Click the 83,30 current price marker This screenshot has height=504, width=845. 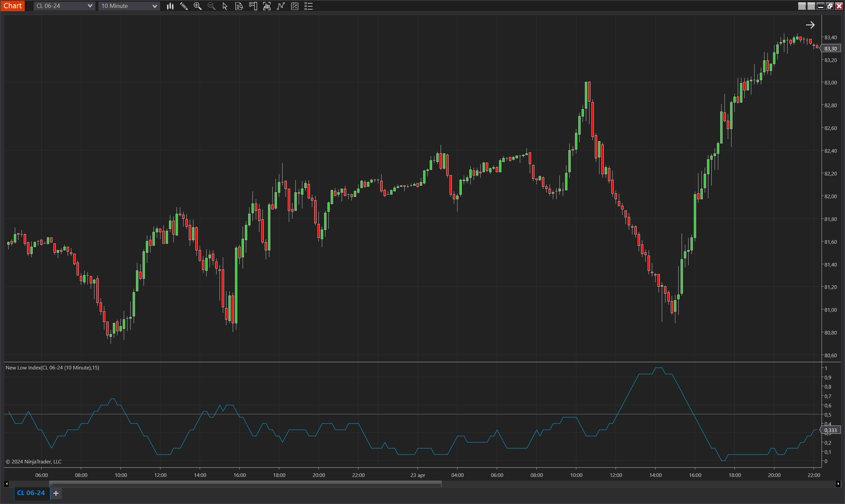coord(831,48)
